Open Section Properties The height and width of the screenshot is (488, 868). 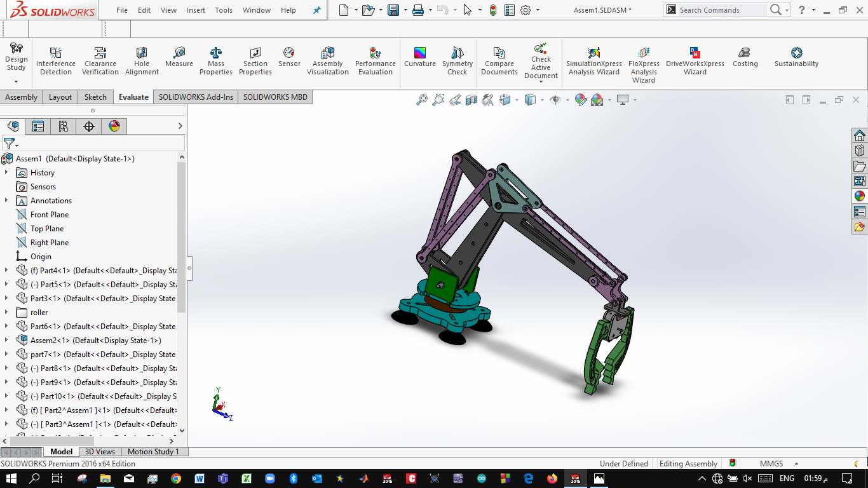click(255, 61)
